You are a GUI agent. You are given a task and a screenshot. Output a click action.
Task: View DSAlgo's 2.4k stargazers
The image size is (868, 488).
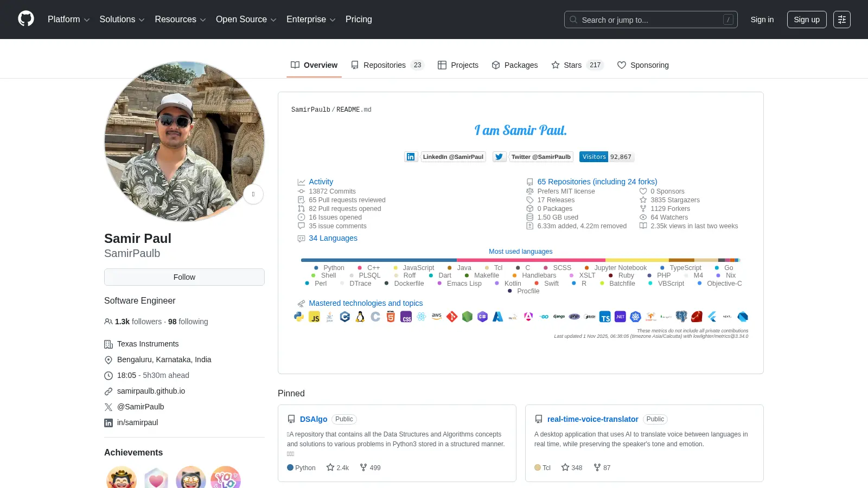point(337,467)
